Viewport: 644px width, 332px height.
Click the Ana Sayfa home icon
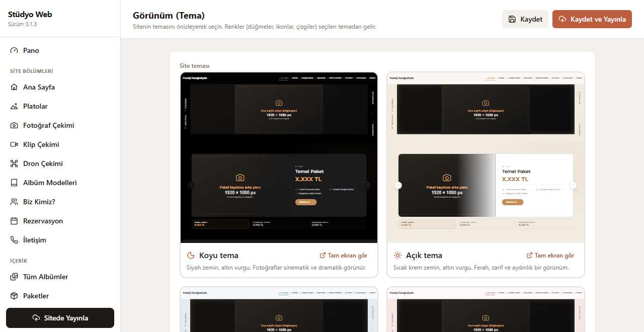click(x=14, y=87)
